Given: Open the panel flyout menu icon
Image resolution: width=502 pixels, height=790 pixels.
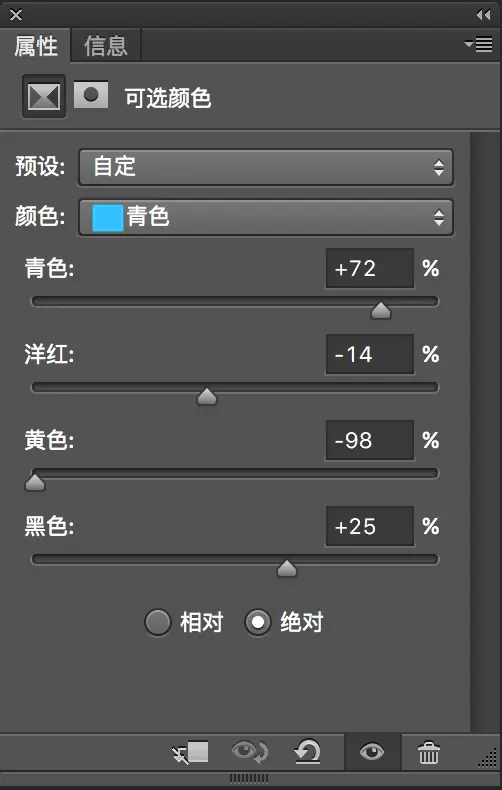Looking at the screenshot, I should (x=479, y=45).
